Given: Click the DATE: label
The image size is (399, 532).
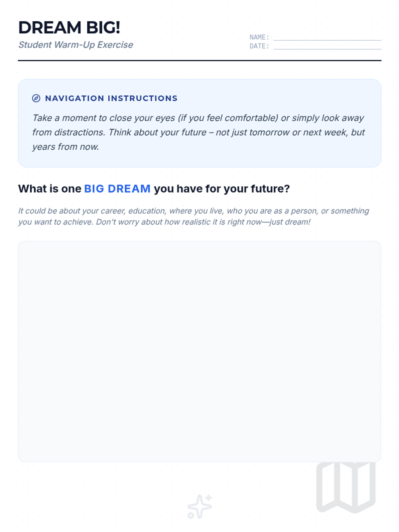Looking at the screenshot, I should 259,46.
